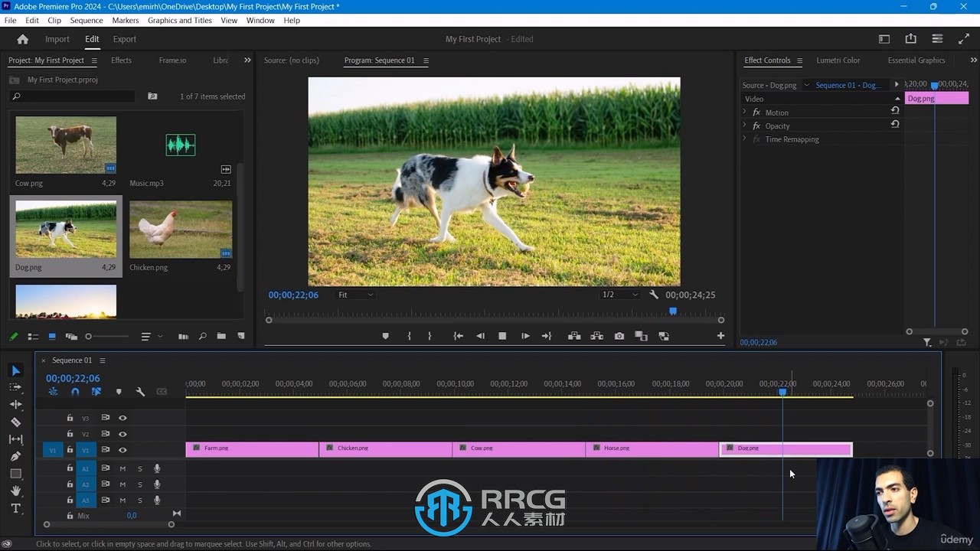Open the File menu
The image size is (980, 551).
click(x=10, y=21)
